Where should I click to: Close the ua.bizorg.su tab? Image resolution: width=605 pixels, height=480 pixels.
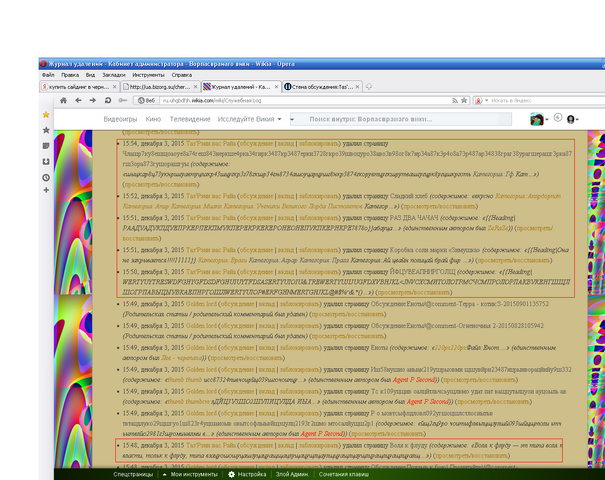[195, 87]
